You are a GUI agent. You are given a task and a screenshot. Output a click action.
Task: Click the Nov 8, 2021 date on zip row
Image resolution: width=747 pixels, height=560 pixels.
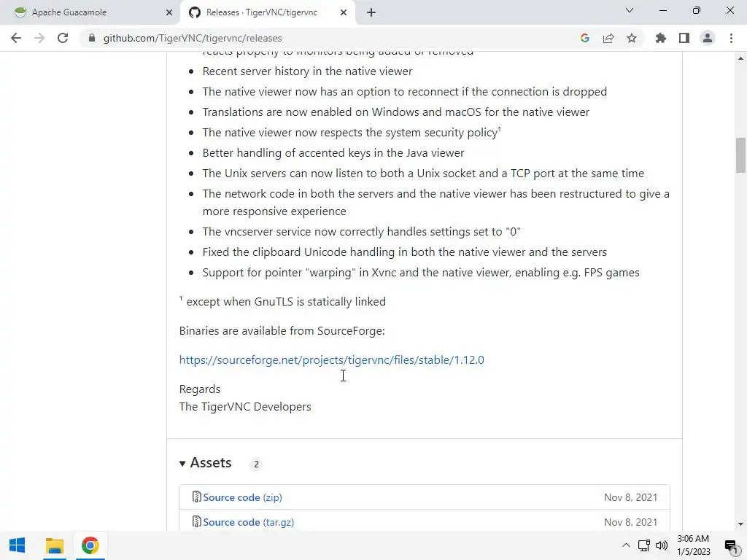coord(631,497)
